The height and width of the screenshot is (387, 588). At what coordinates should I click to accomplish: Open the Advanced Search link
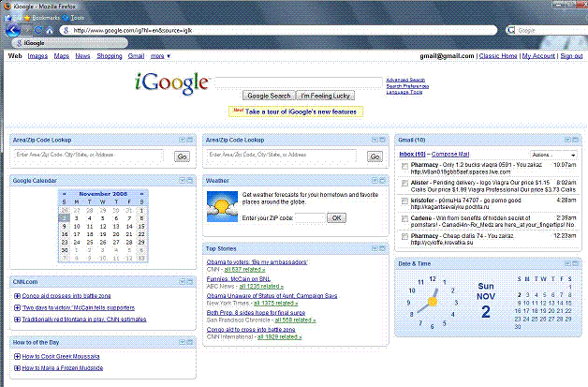click(405, 80)
